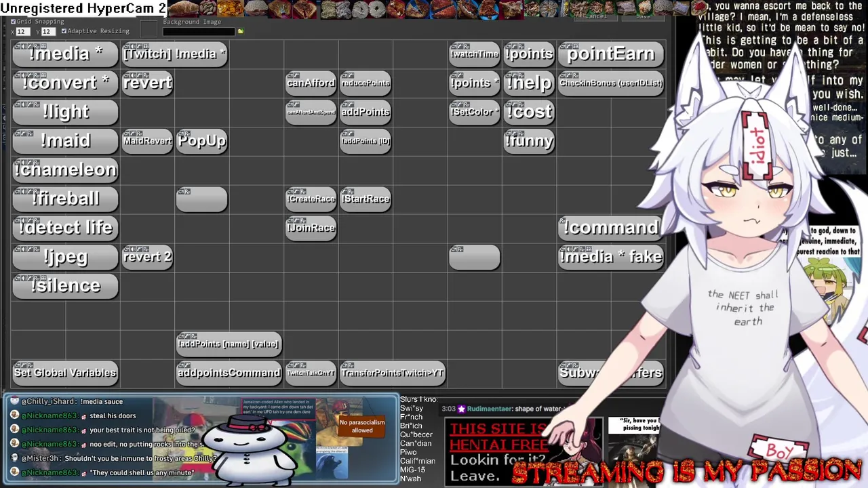Click the Background Image path field
This screenshot has width=868, height=488.
(x=199, y=31)
